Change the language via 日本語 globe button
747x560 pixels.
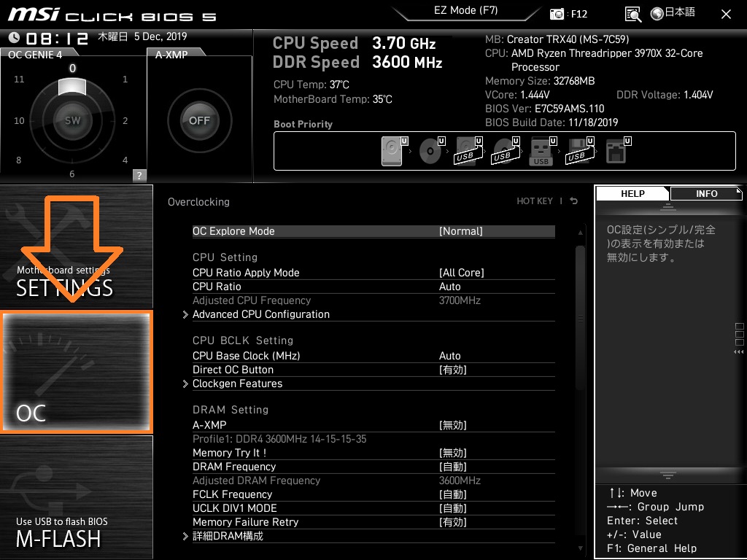pyautogui.click(x=673, y=13)
